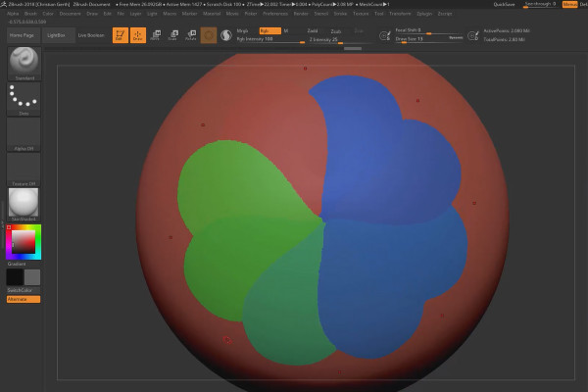The width and height of the screenshot is (588, 392).
Task: Open the Stencil menu
Action: tap(321, 14)
